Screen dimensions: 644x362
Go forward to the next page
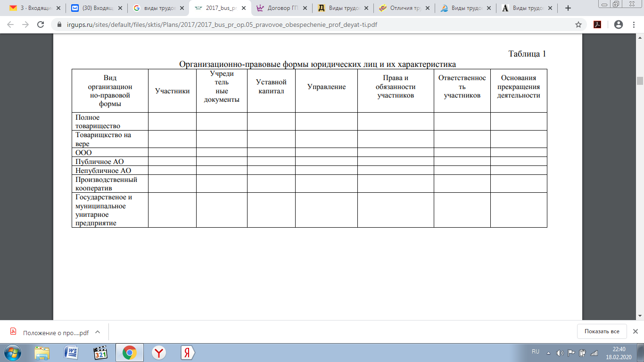point(25,25)
